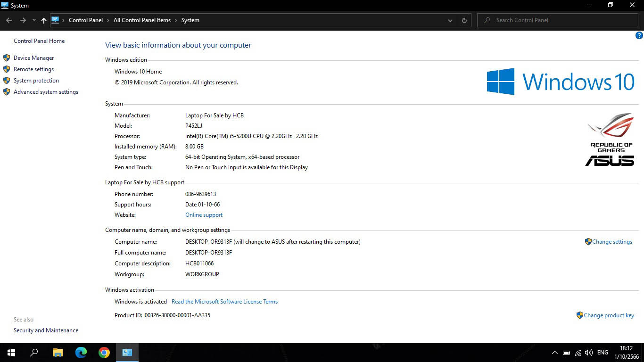Open Control Panel Home
This screenshot has height=362, width=644.
coord(39,41)
